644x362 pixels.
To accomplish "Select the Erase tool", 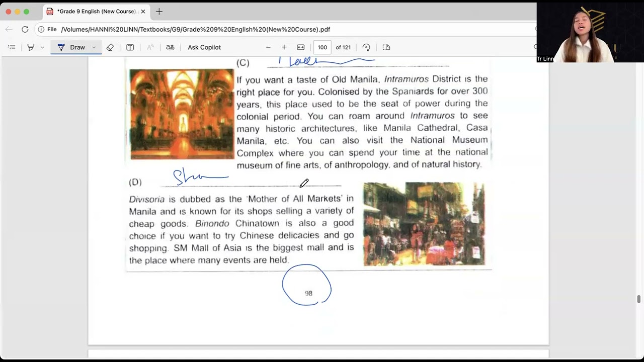I will point(110,47).
